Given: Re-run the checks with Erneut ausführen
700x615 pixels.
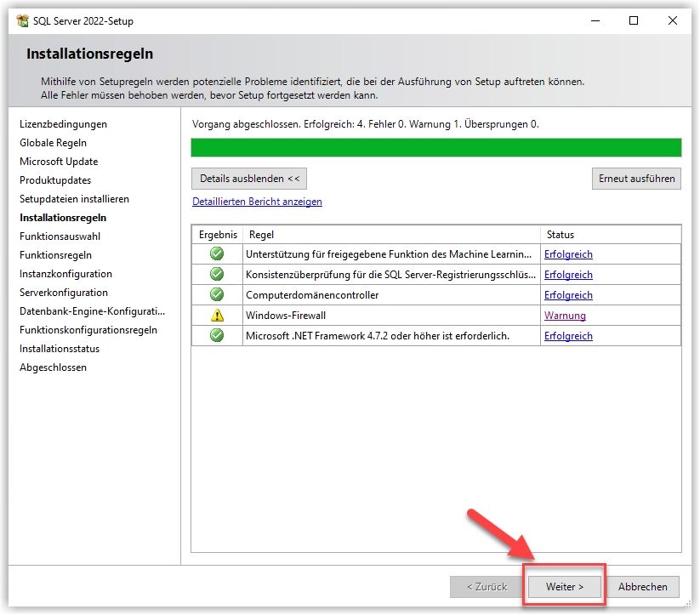Looking at the screenshot, I should [x=636, y=179].
